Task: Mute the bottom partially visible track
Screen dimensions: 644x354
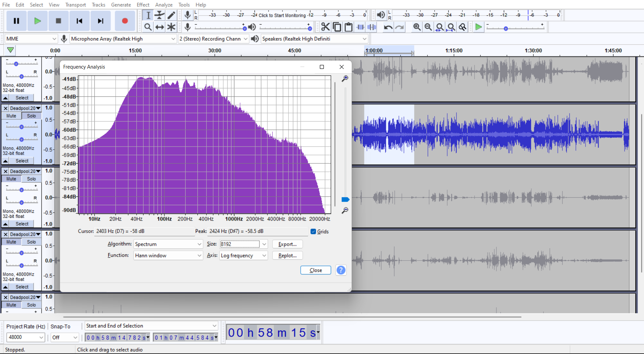Action: pos(11,305)
